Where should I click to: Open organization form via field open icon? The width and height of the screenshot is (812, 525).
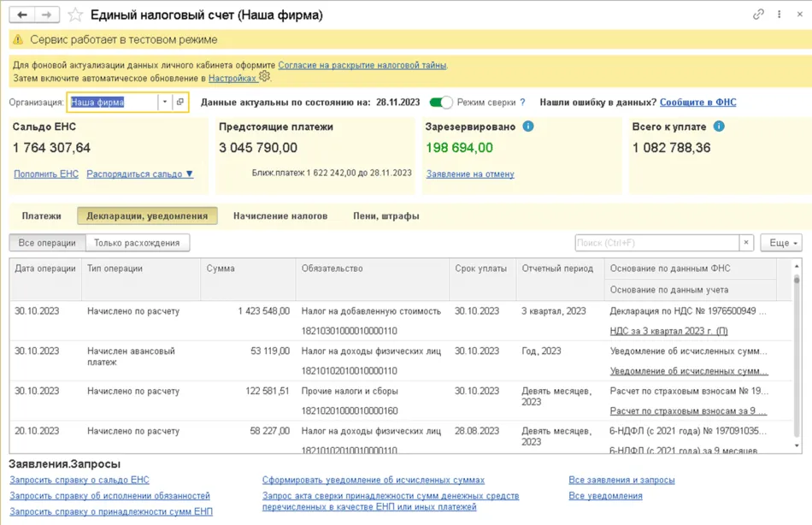179,103
